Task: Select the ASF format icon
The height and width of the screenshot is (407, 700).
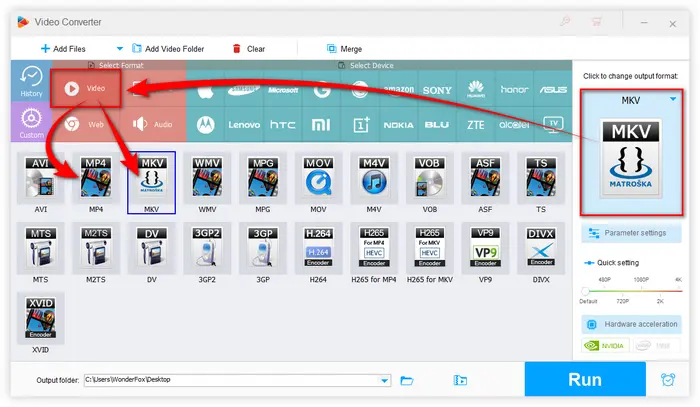Action: [x=485, y=178]
